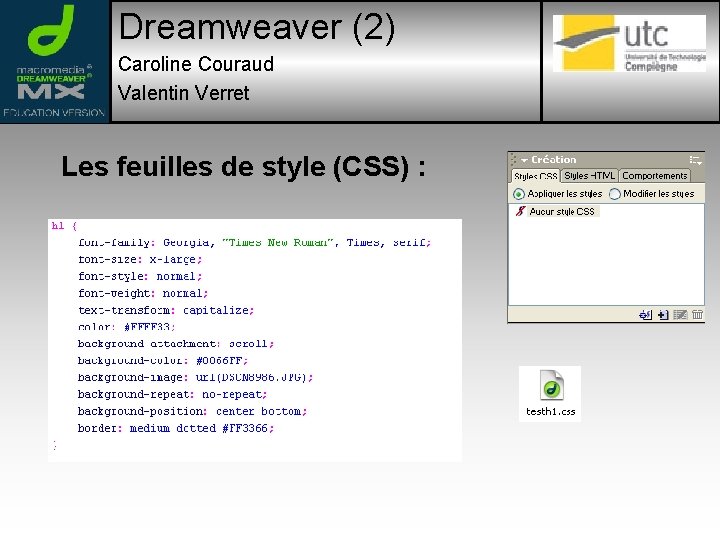Screen dimensions: 720x540
Task: Select the Modifier les styles radio button
Action: tap(615, 194)
